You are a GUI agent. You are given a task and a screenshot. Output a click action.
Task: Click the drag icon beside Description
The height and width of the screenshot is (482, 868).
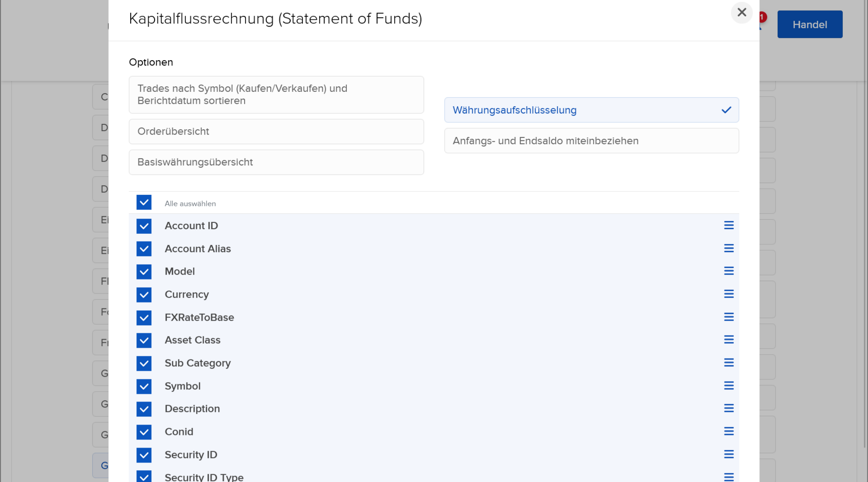tap(729, 408)
